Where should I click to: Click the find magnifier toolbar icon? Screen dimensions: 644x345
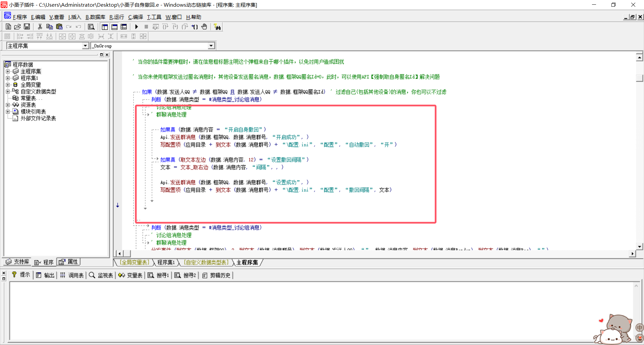pos(91,27)
